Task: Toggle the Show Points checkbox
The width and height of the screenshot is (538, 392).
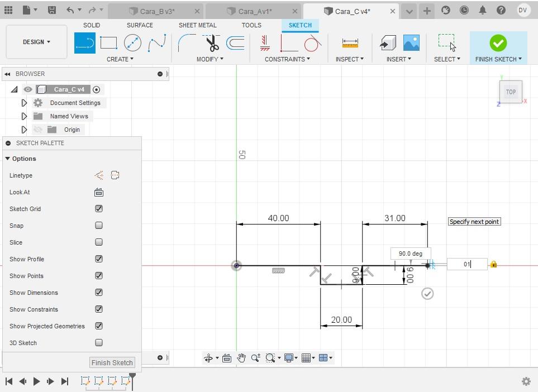Action: point(99,275)
